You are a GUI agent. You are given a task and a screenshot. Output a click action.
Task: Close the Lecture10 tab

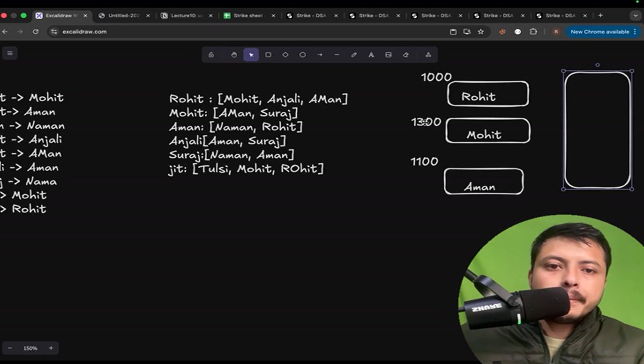pyautogui.click(x=210, y=16)
